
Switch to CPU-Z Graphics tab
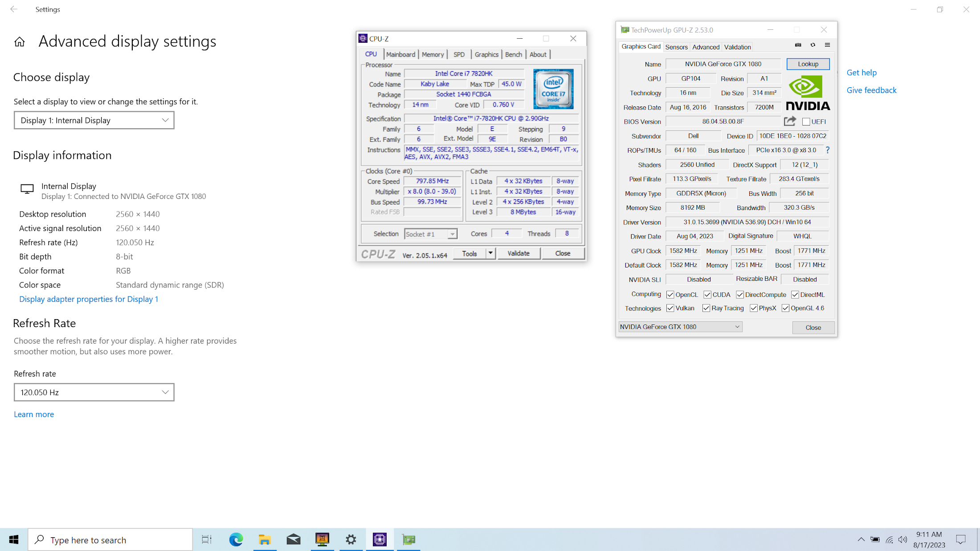coord(486,54)
